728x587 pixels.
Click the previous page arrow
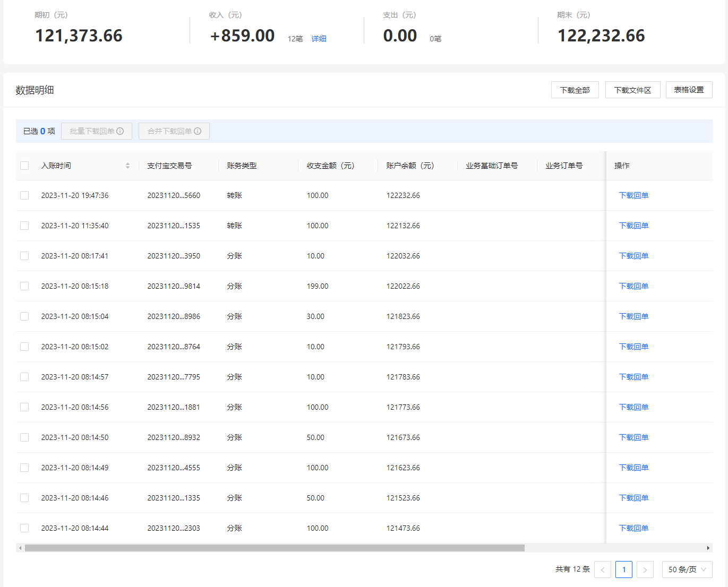click(x=603, y=569)
